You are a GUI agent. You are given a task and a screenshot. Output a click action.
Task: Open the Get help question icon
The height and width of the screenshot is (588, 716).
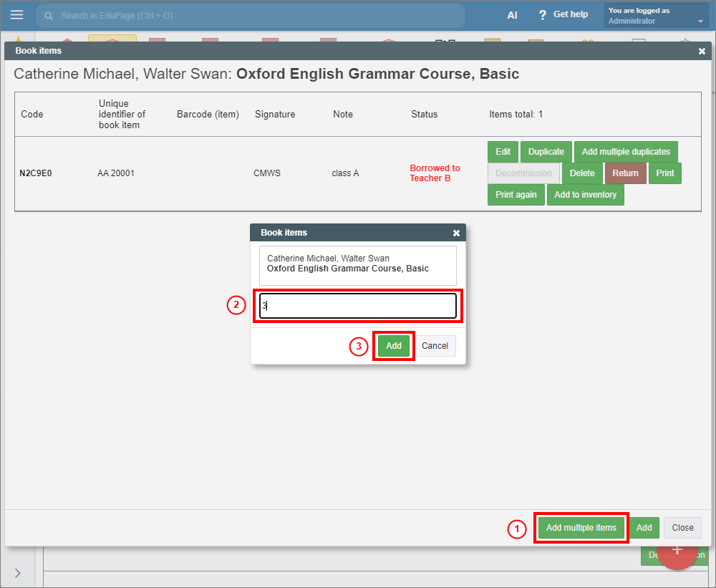pyautogui.click(x=543, y=15)
